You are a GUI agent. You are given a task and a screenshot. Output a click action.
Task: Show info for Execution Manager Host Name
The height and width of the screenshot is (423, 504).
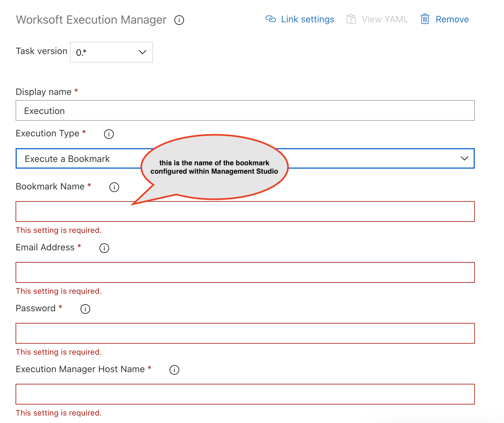point(174,370)
